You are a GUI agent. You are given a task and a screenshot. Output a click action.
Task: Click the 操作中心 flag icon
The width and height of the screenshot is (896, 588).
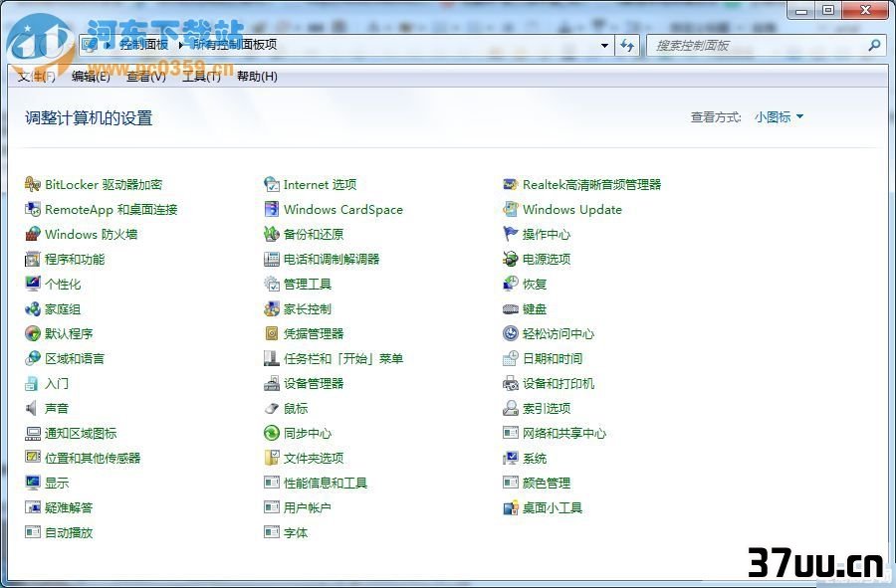[511, 234]
